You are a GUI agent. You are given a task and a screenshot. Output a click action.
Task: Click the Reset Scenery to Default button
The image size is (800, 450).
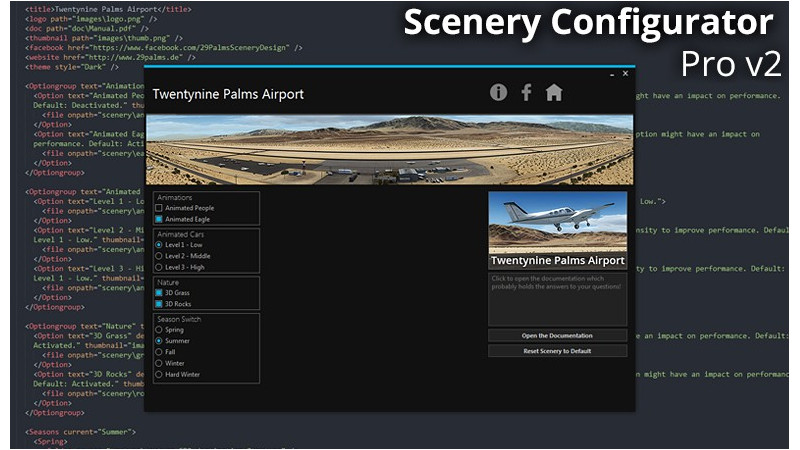pos(557,351)
